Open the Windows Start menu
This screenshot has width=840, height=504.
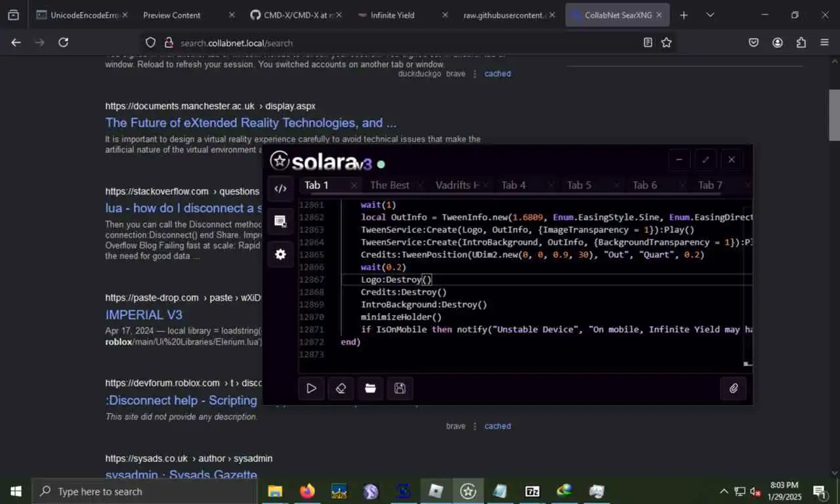pyautogui.click(x=16, y=492)
